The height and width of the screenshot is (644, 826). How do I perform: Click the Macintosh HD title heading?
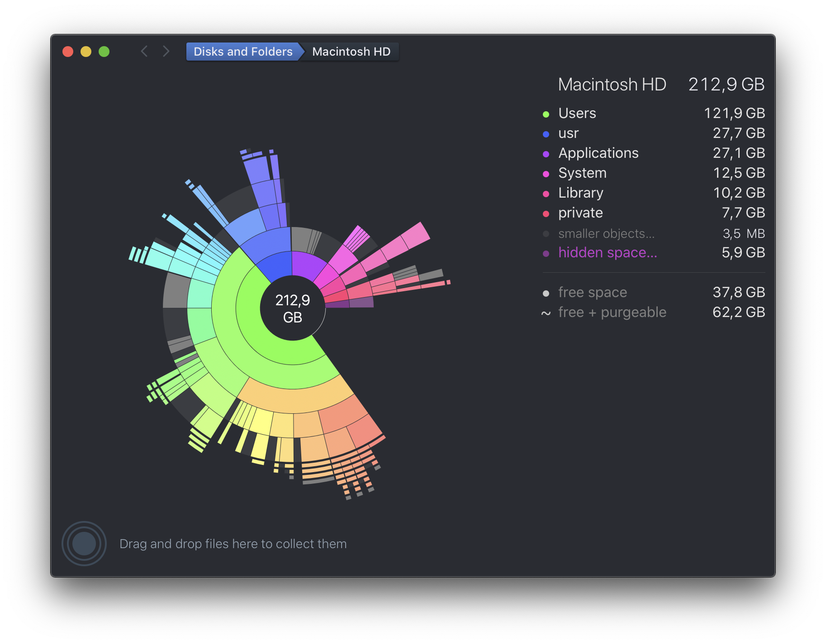pos(612,85)
